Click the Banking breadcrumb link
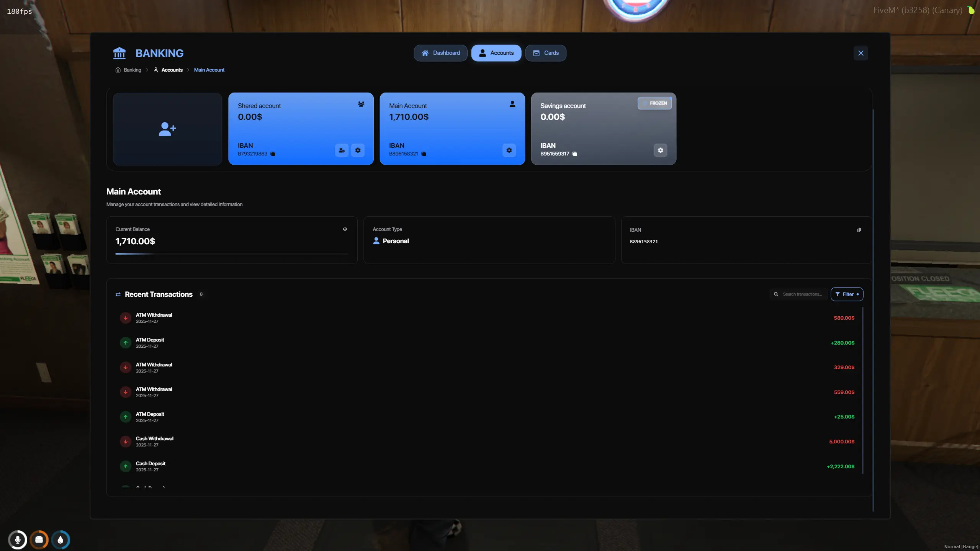The image size is (980, 551). 132,70
